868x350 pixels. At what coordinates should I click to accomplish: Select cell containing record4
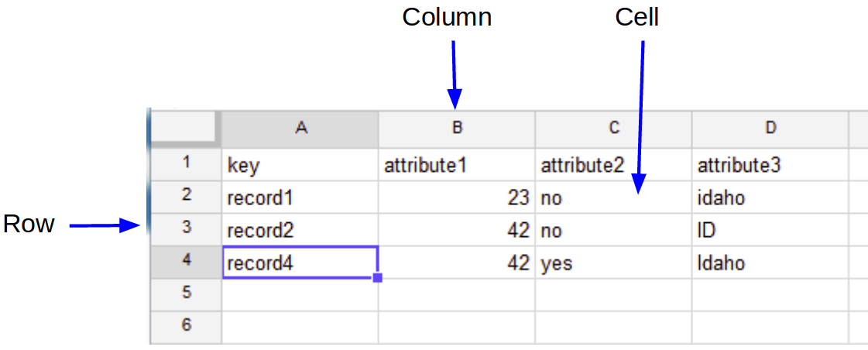coord(300,262)
